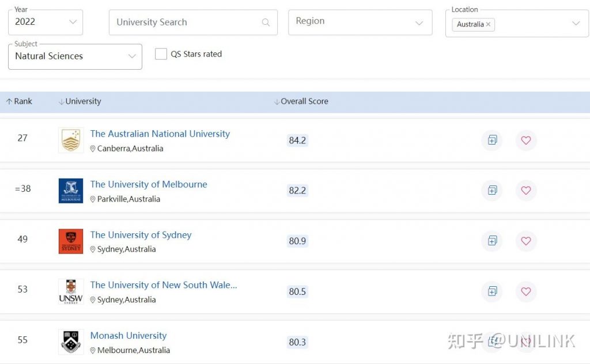Open The University of Melbourne link

pos(149,184)
